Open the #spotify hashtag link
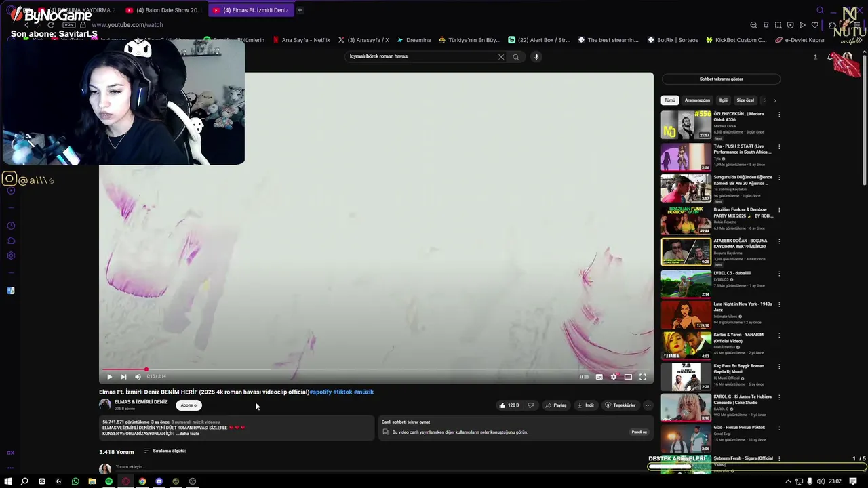 tap(321, 392)
